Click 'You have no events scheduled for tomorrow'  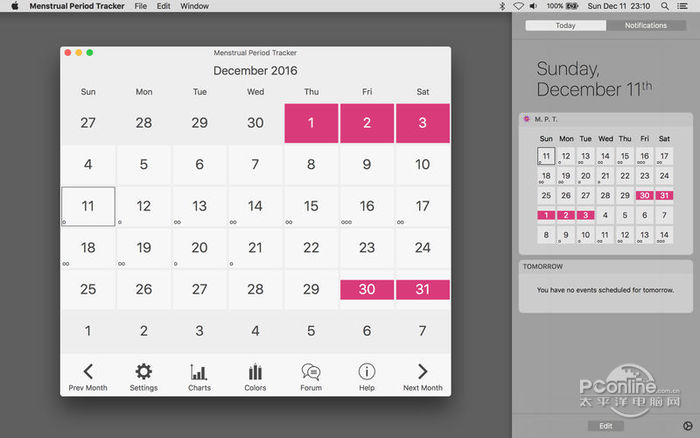coord(605,290)
